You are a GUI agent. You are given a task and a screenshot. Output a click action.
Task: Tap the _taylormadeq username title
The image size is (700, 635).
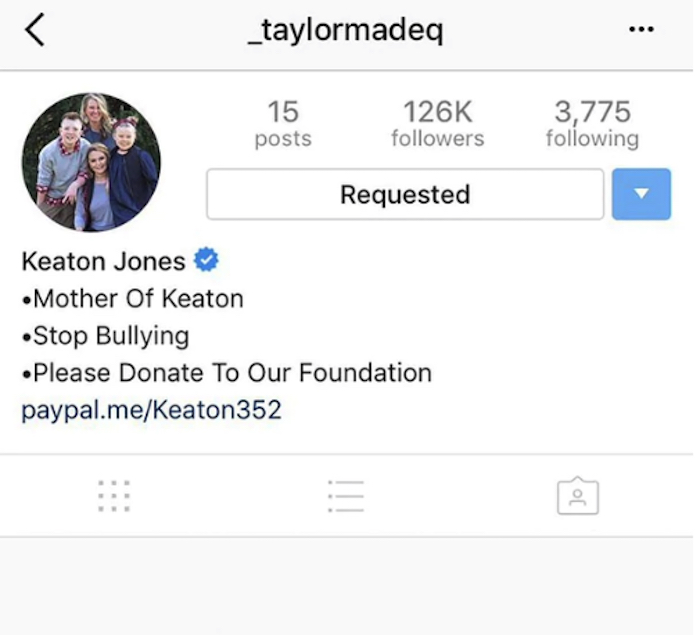click(x=346, y=30)
